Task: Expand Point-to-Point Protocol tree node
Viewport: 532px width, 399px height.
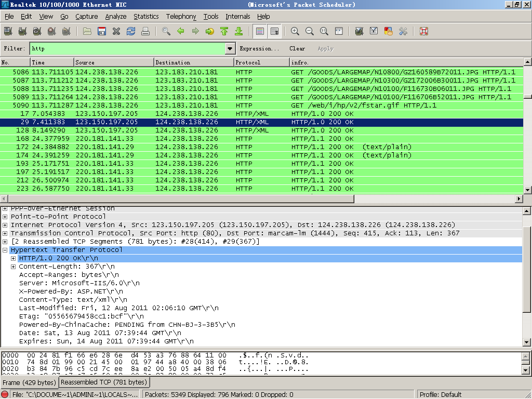Action: 5,217
